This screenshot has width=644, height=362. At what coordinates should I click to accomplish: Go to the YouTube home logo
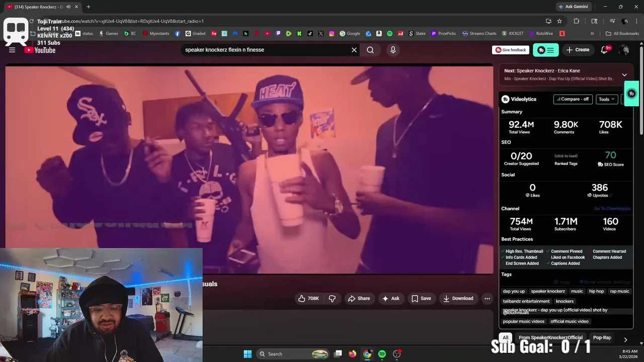point(40,50)
